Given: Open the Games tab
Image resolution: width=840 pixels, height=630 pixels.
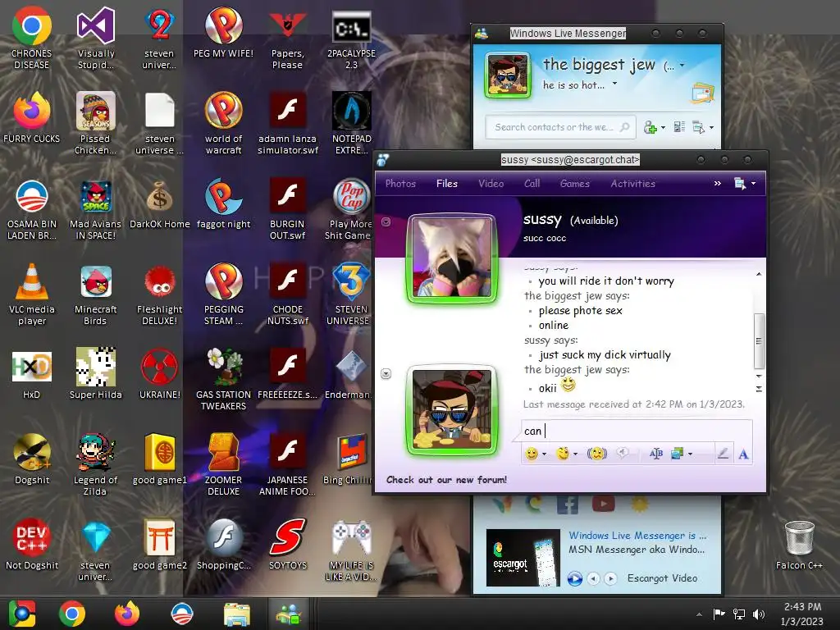Looking at the screenshot, I should [575, 183].
